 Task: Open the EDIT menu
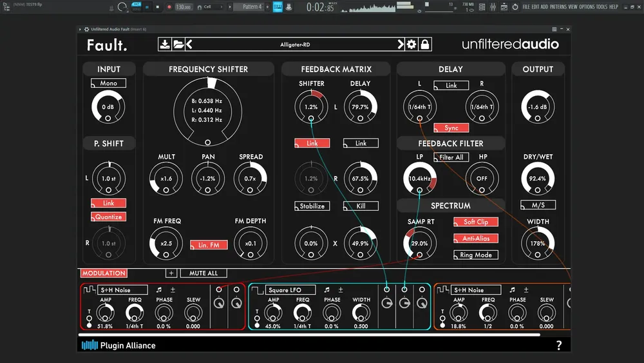535,7
